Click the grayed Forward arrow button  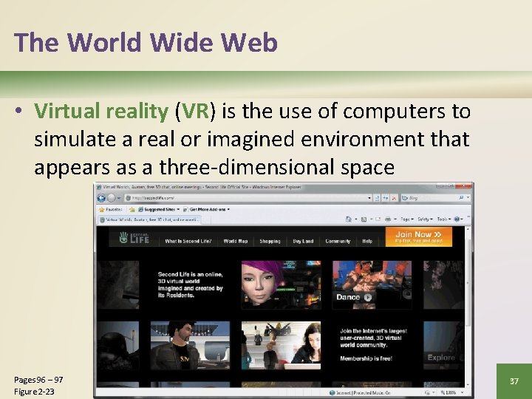tap(112, 198)
